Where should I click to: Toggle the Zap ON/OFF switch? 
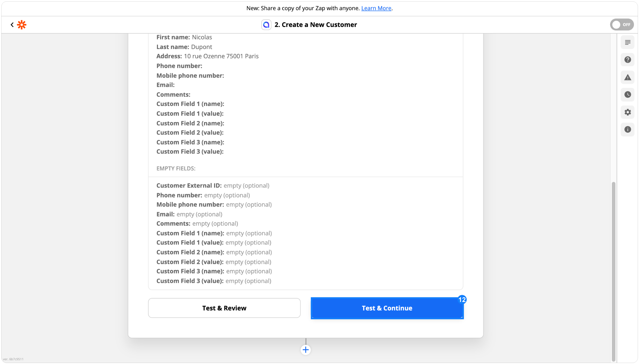pos(621,25)
